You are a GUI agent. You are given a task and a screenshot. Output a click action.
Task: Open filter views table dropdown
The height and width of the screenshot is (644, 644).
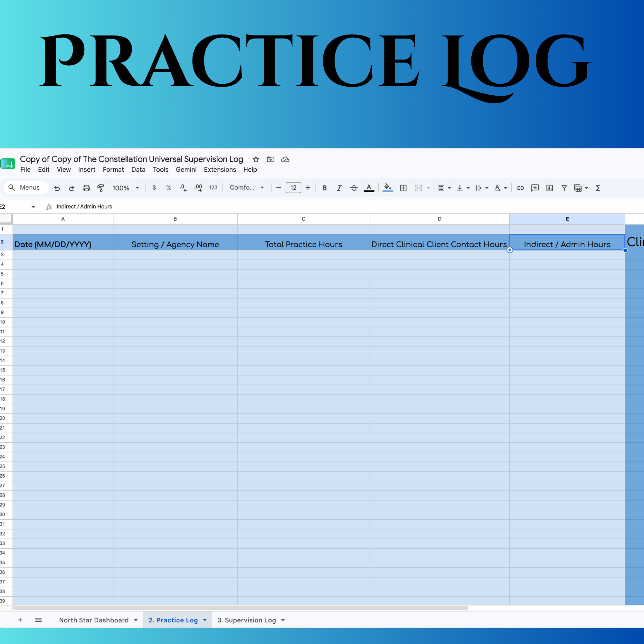581,188
